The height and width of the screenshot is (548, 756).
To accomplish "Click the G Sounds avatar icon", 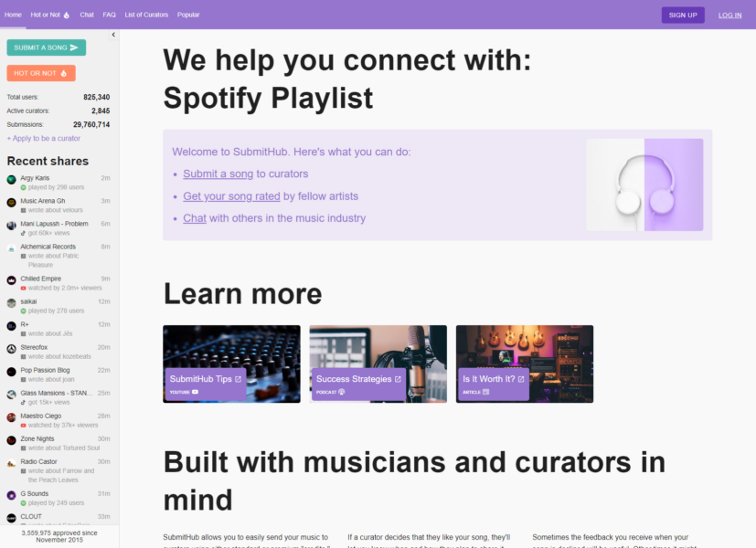I will (11, 494).
